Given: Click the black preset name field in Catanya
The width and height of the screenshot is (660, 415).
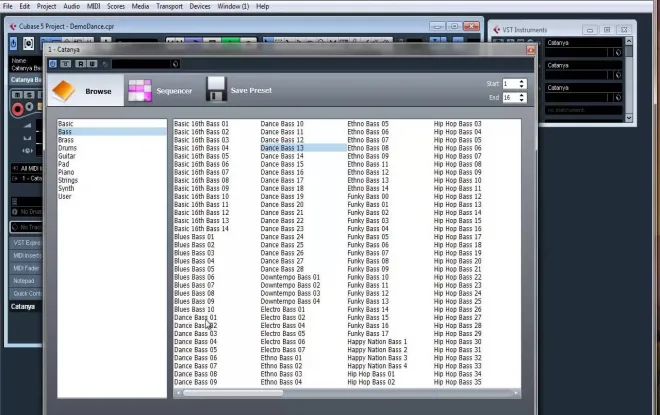Looking at the screenshot, I should click(141, 64).
